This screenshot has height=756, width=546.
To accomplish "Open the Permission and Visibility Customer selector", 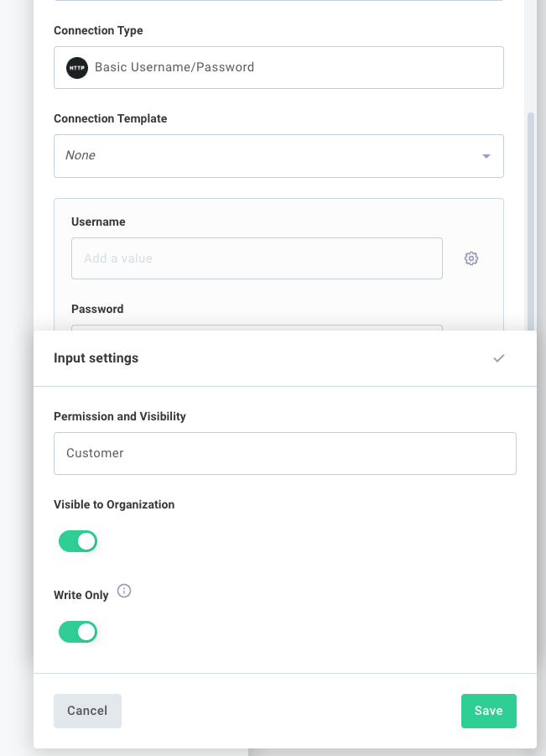I will coord(285,453).
